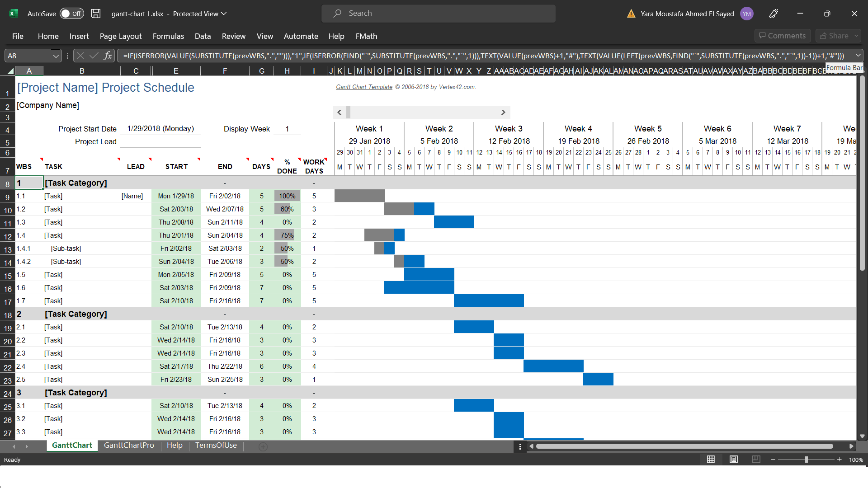Click the Search box
868x488 pixels.
(439, 14)
